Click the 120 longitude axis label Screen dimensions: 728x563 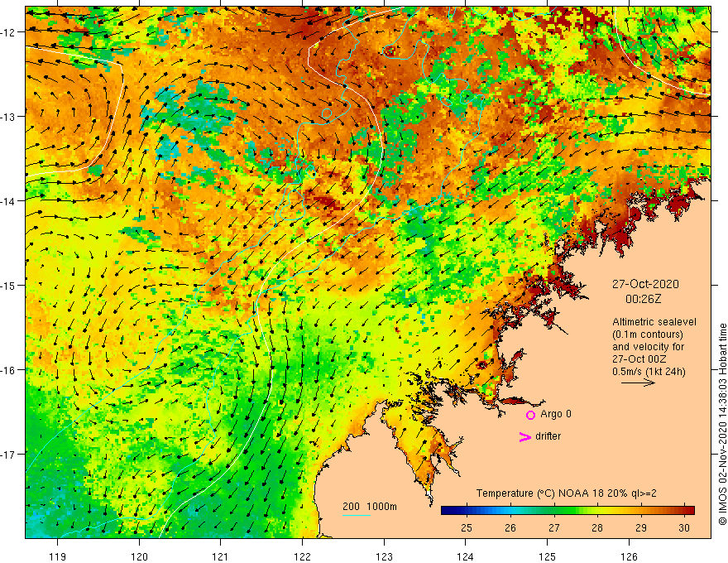pyautogui.click(x=139, y=556)
